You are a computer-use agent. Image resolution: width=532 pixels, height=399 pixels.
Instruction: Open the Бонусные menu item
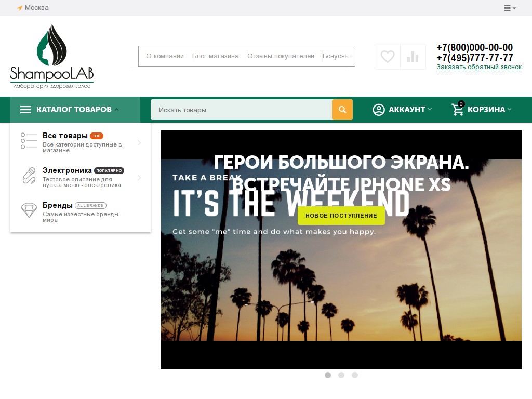[338, 56]
